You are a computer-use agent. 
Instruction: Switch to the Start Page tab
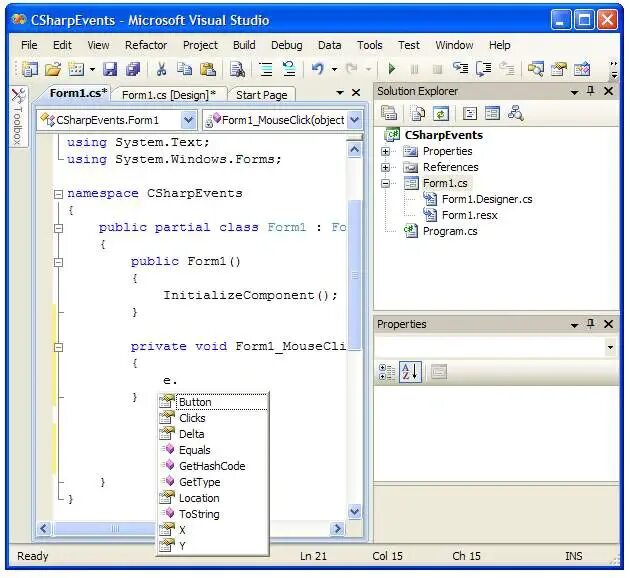point(262,95)
